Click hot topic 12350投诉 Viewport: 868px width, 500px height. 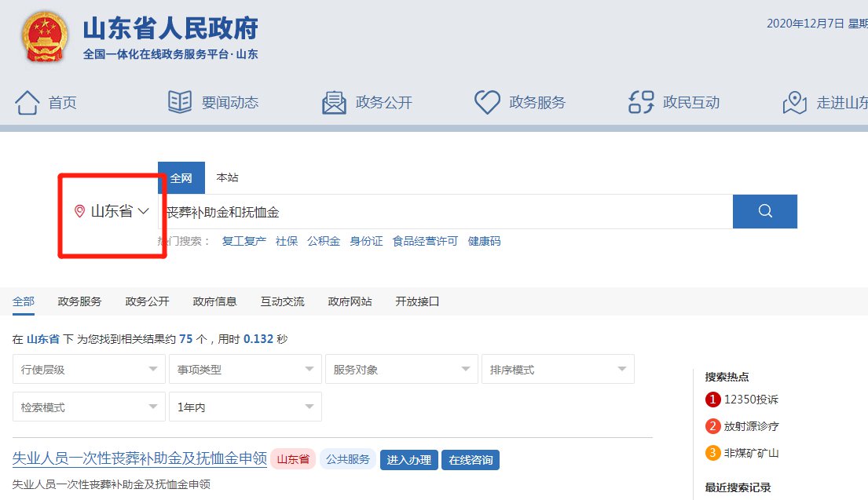tap(751, 400)
